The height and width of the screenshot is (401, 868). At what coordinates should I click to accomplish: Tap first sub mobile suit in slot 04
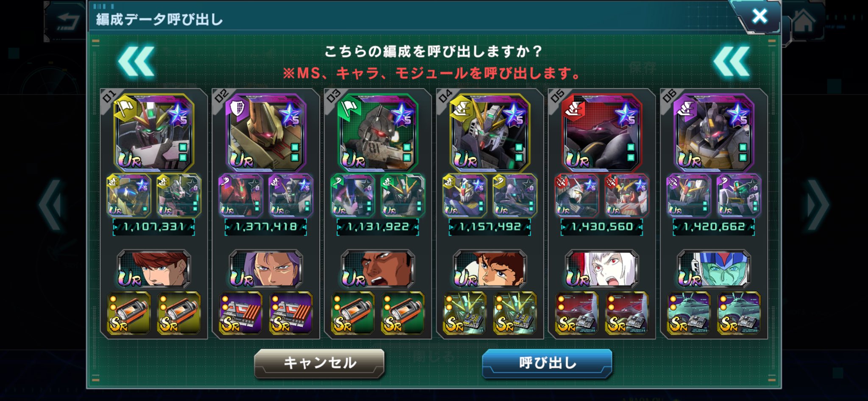click(x=465, y=196)
